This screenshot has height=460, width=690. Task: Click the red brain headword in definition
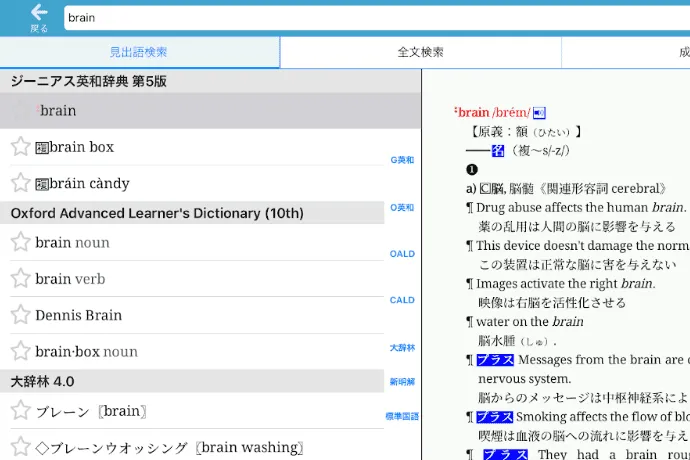pyautogui.click(x=473, y=113)
